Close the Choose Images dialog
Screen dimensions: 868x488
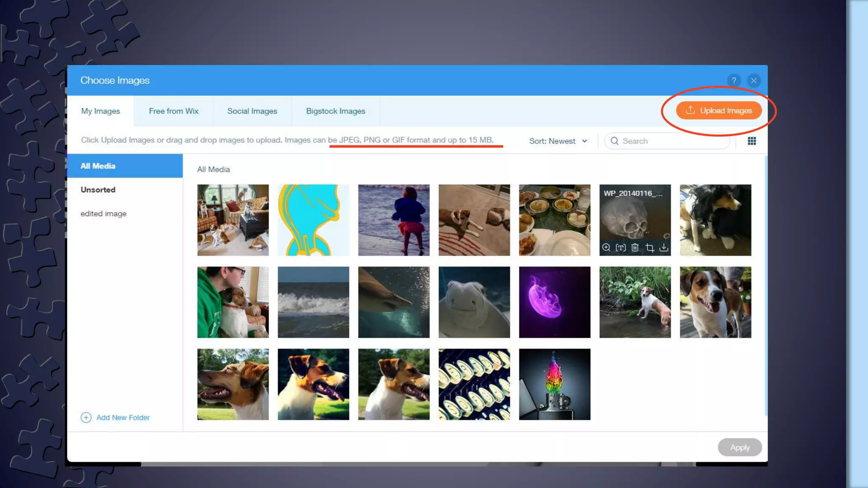(x=754, y=80)
